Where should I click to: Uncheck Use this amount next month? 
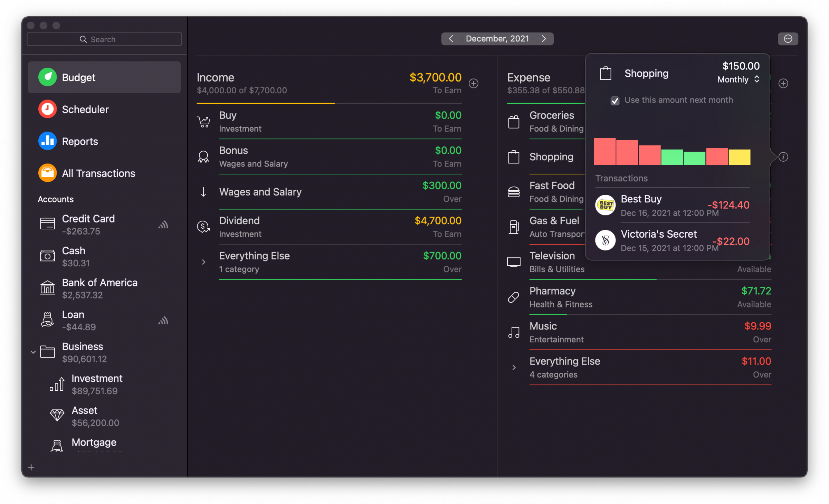(615, 101)
